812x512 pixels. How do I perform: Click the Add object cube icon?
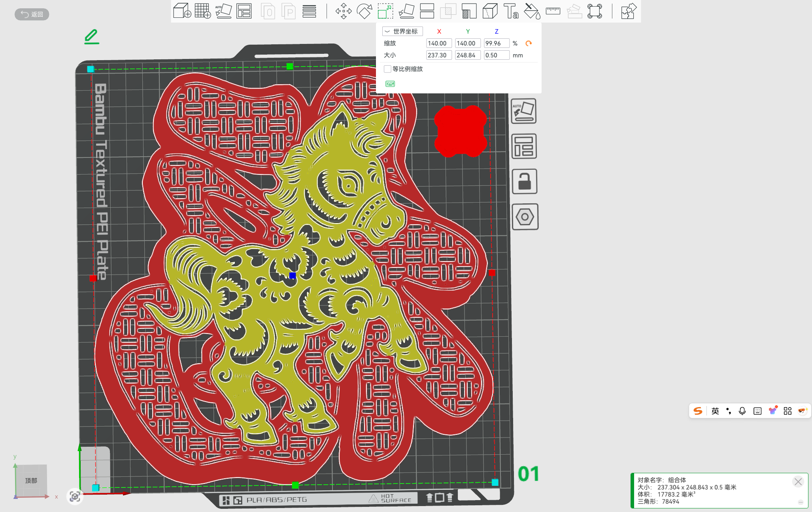point(182,11)
